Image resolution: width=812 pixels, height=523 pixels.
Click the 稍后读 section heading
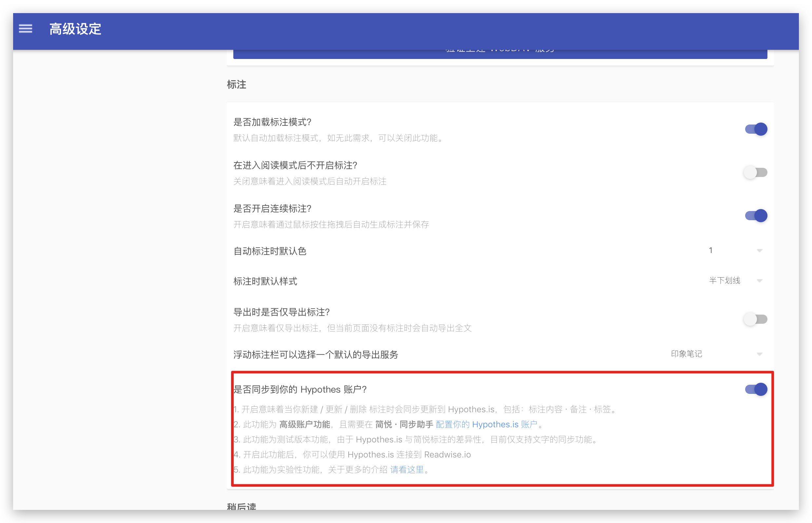click(x=242, y=506)
